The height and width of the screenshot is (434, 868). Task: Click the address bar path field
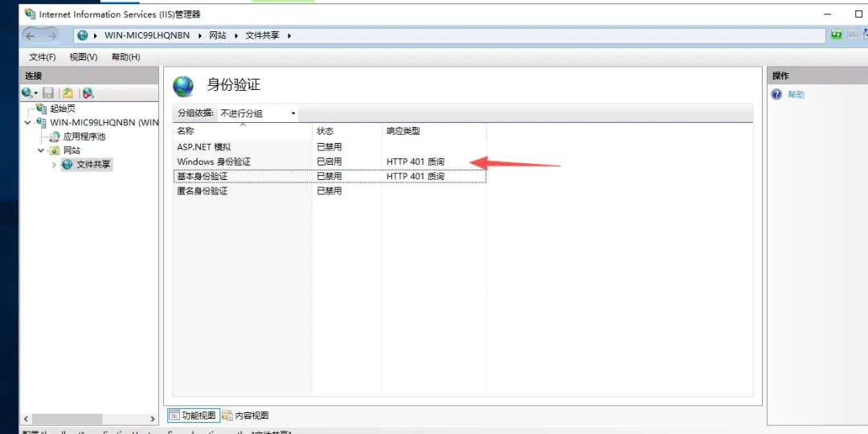450,35
